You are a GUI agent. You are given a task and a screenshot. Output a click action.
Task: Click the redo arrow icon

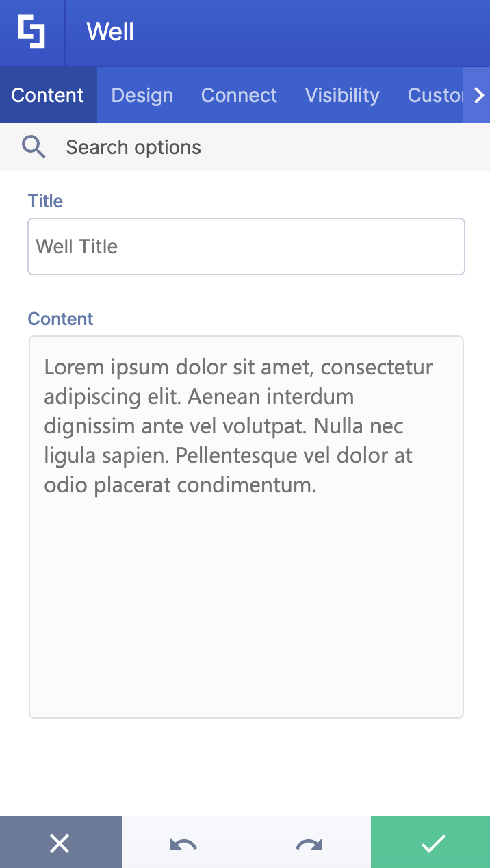308,843
